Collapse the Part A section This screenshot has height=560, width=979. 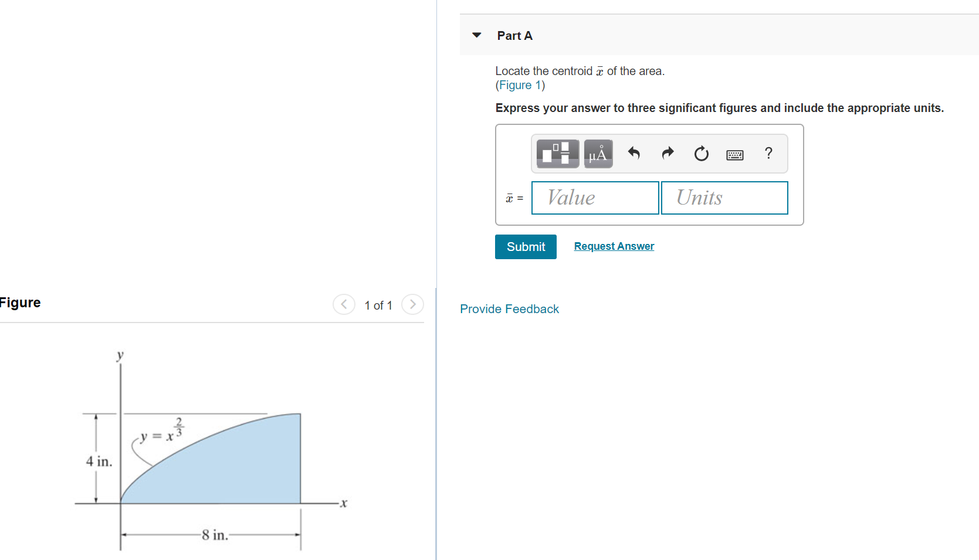coord(476,35)
